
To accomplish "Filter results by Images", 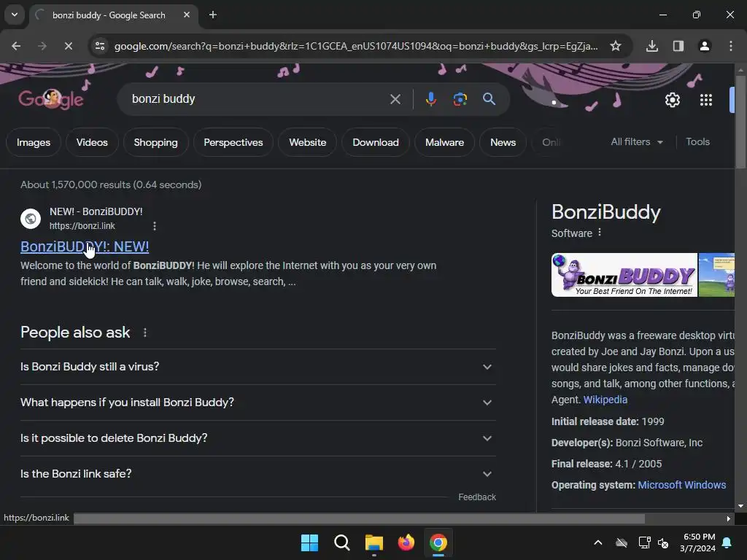I will (34, 142).
